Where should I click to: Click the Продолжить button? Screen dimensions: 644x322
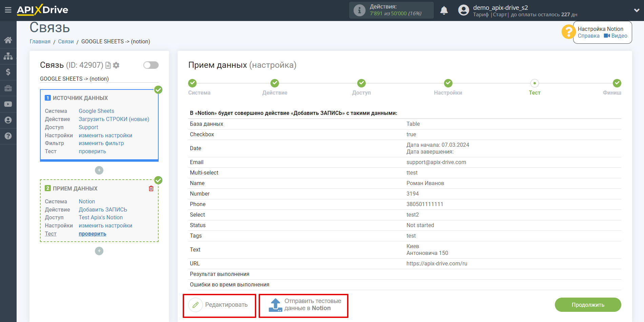click(588, 305)
